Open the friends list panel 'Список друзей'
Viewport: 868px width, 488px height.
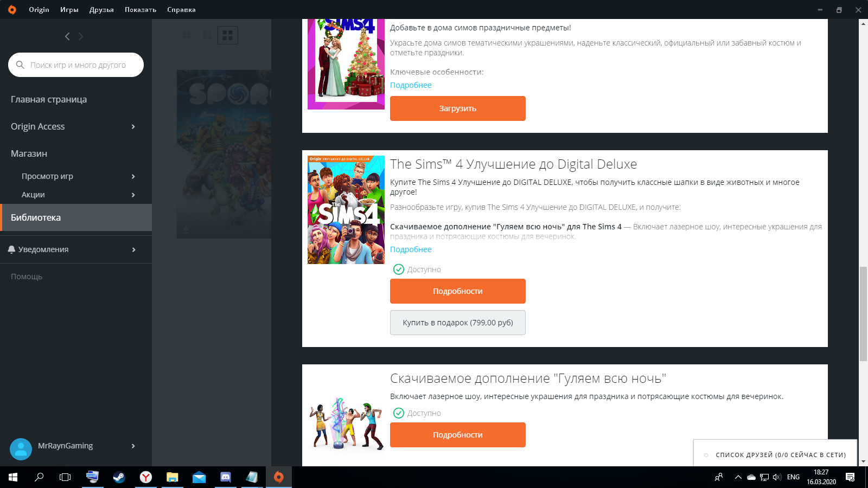coord(775,454)
